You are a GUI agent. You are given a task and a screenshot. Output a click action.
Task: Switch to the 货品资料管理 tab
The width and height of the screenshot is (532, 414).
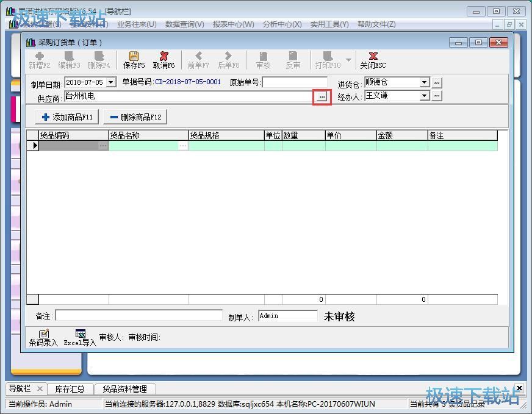pyautogui.click(x=124, y=389)
